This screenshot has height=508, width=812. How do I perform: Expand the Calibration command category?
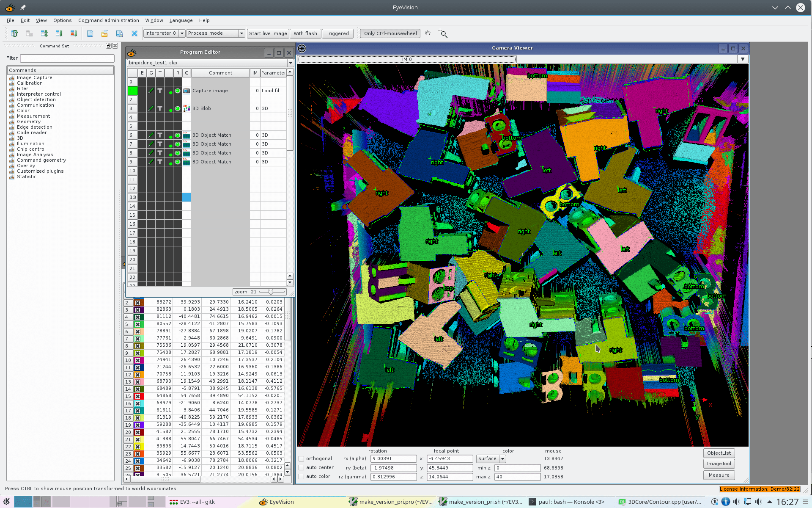pos(30,83)
